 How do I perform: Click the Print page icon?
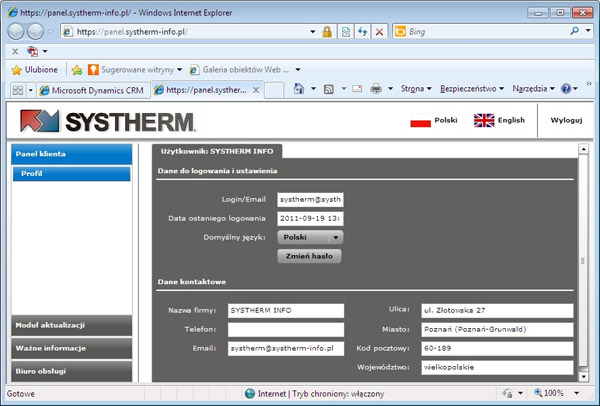click(x=376, y=89)
